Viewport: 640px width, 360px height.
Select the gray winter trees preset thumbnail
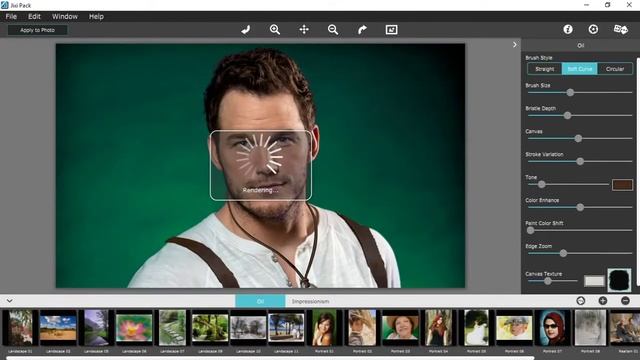pos(248,328)
